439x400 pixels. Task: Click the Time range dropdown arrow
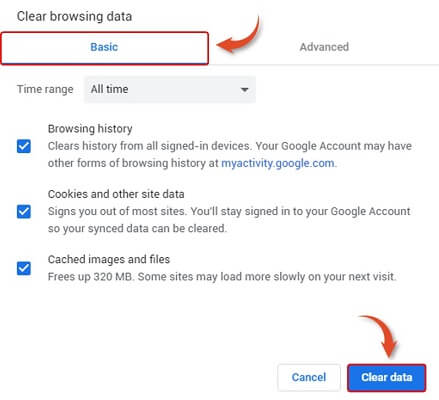[x=245, y=90]
